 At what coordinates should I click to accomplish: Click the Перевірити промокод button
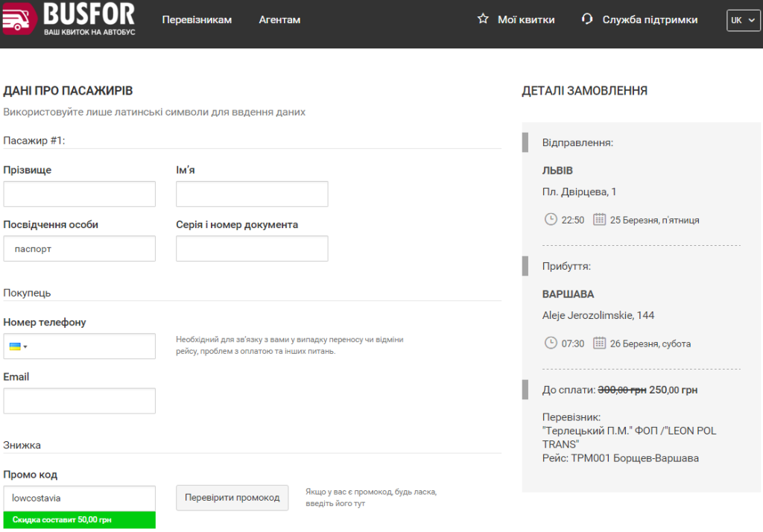[232, 498]
